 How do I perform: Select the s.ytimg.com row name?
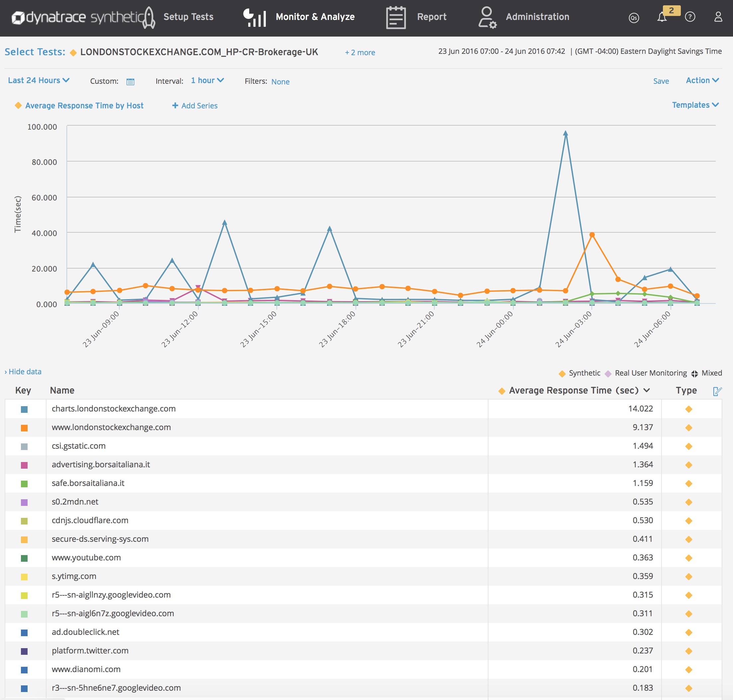click(x=74, y=576)
